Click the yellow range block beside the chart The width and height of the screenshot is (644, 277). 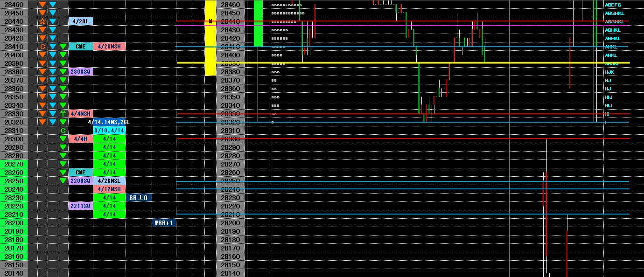[x=210, y=38]
